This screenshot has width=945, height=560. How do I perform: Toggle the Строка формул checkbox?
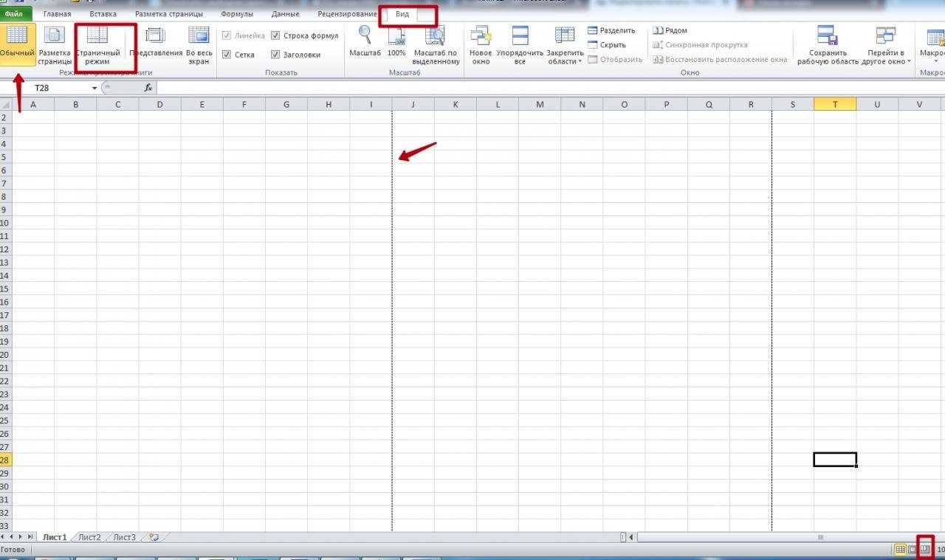(275, 35)
